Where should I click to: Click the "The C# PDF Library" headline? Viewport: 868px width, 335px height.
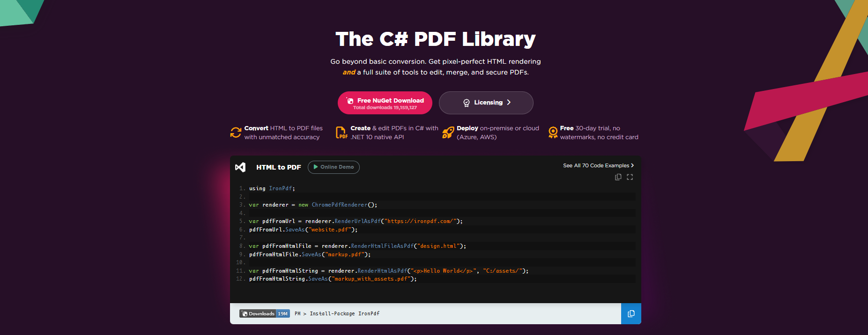(x=436, y=39)
